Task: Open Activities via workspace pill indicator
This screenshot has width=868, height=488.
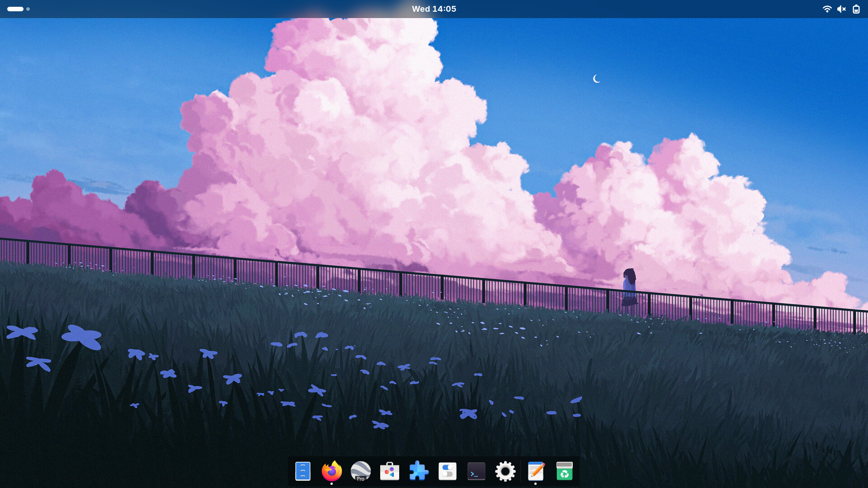Action: tap(15, 9)
